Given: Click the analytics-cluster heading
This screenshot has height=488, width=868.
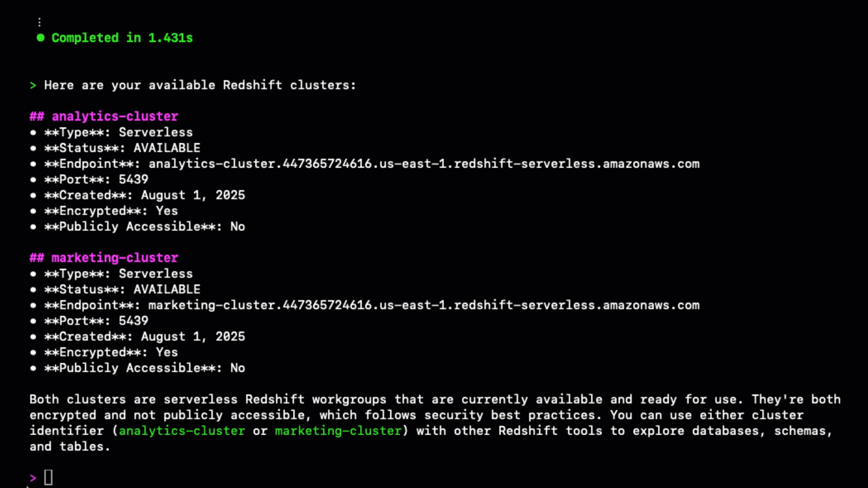Looking at the screenshot, I should pyautogui.click(x=115, y=116).
